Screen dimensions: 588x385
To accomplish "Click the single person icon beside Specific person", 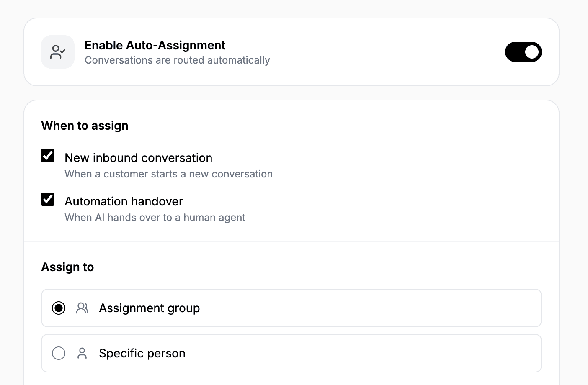I will [x=82, y=353].
